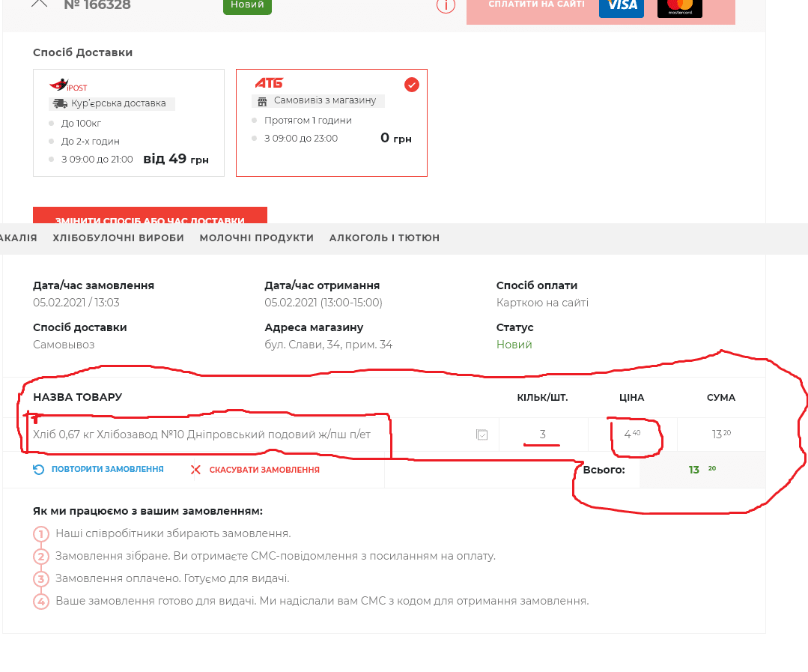This screenshot has width=808, height=672.
Task: Click the courier truck icon
Action: (x=59, y=104)
